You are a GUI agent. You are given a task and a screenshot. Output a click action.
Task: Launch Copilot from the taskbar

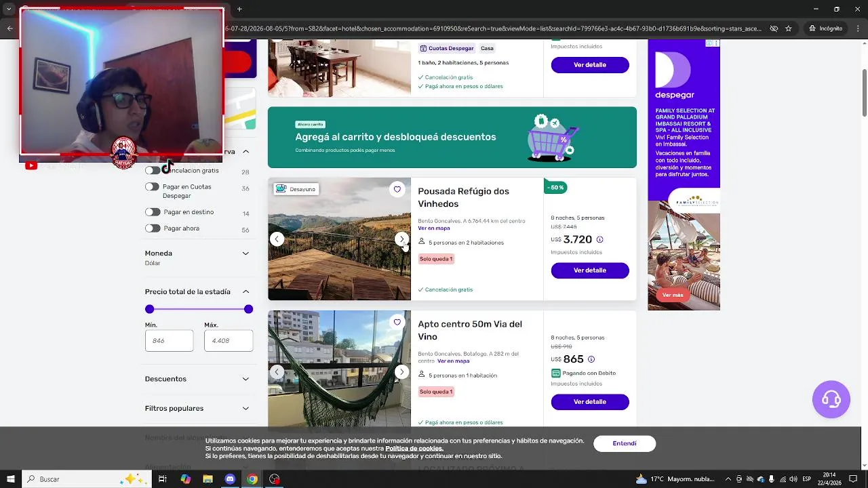pos(186,479)
